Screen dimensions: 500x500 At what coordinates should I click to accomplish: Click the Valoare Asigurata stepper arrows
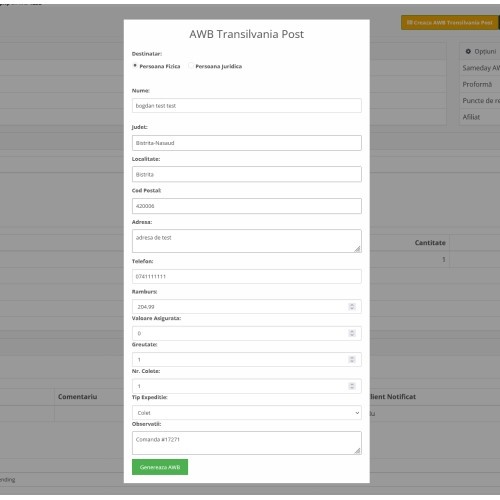(352, 333)
